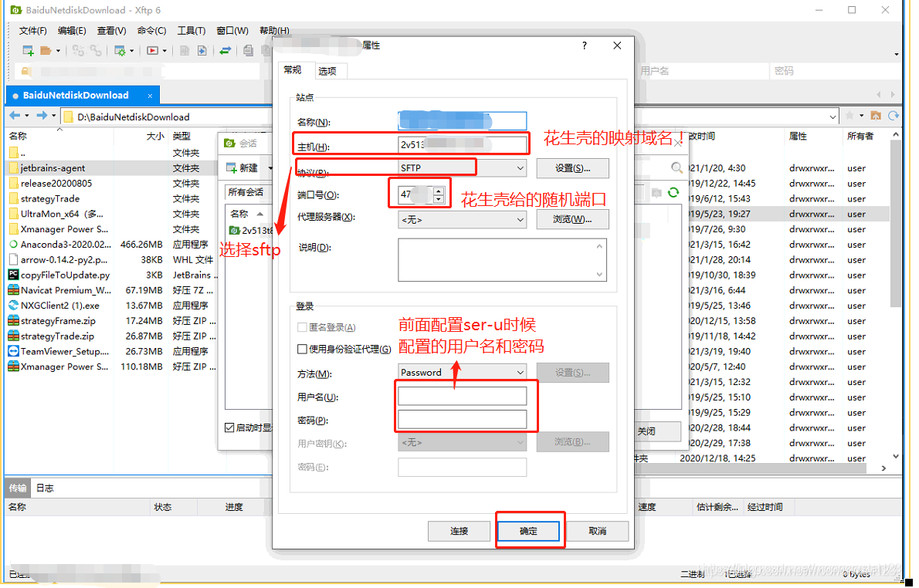Click the 连接 button
Image resolution: width=919 pixels, height=588 pixels.
459,531
